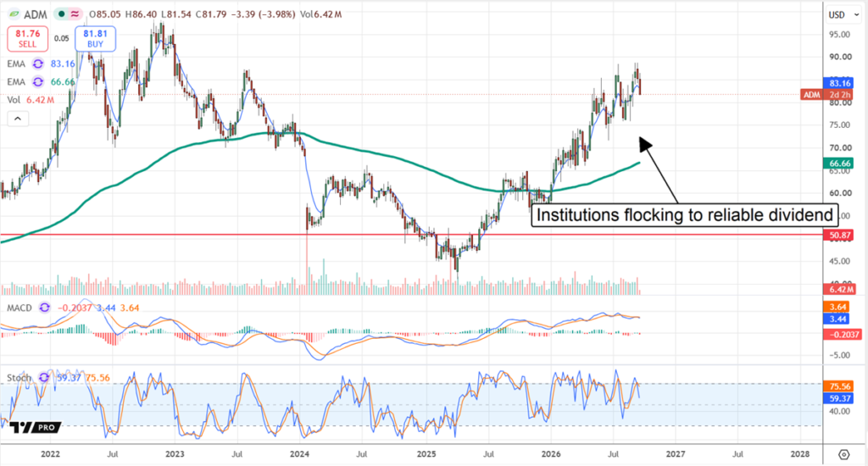
Task: Click the purple refresh icon next to MACD
Action: pos(44,308)
